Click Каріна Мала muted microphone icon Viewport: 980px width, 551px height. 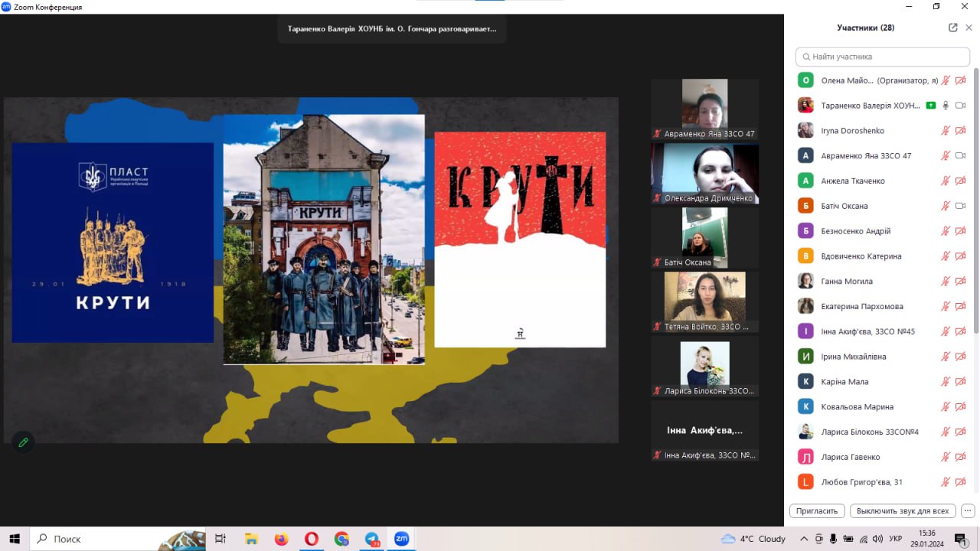[x=946, y=382]
